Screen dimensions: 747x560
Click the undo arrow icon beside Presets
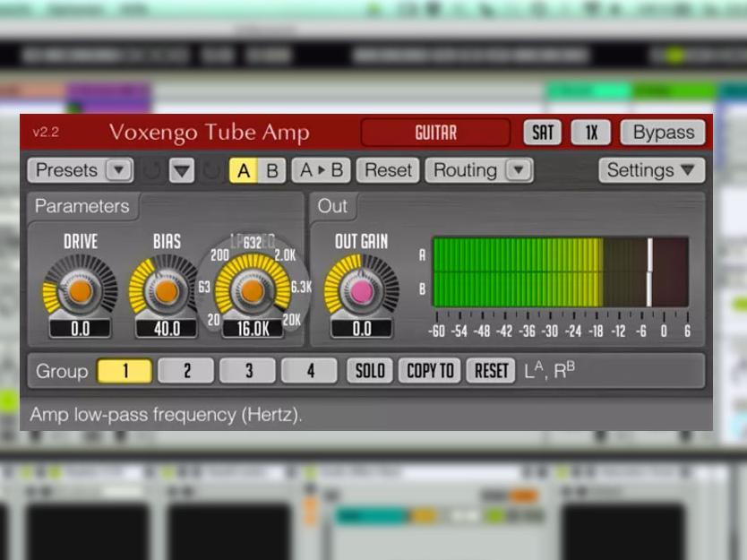[151, 170]
